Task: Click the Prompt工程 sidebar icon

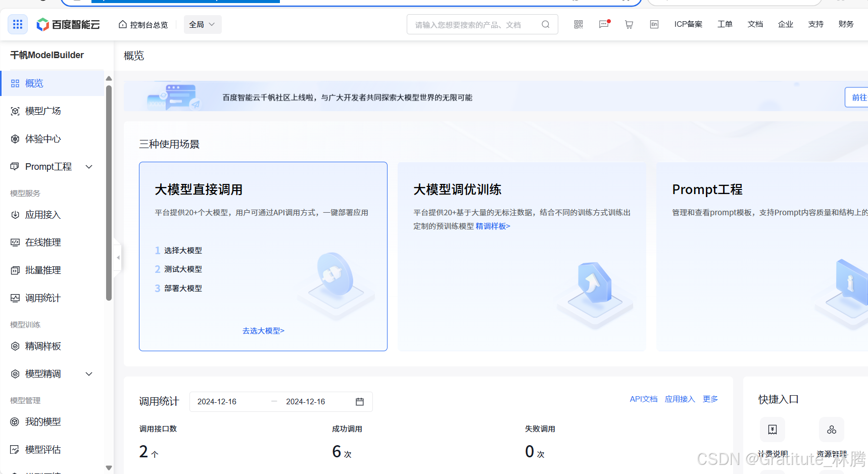Action: coord(15,167)
